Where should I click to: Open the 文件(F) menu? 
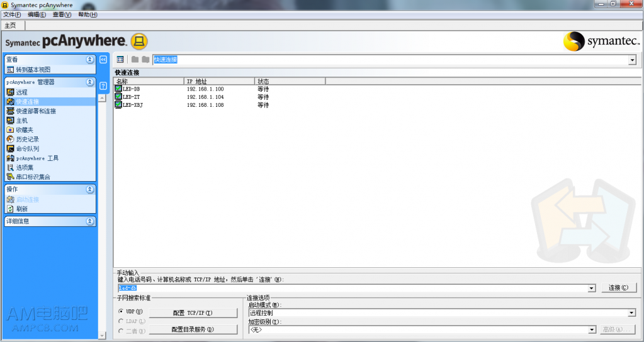pos(12,14)
